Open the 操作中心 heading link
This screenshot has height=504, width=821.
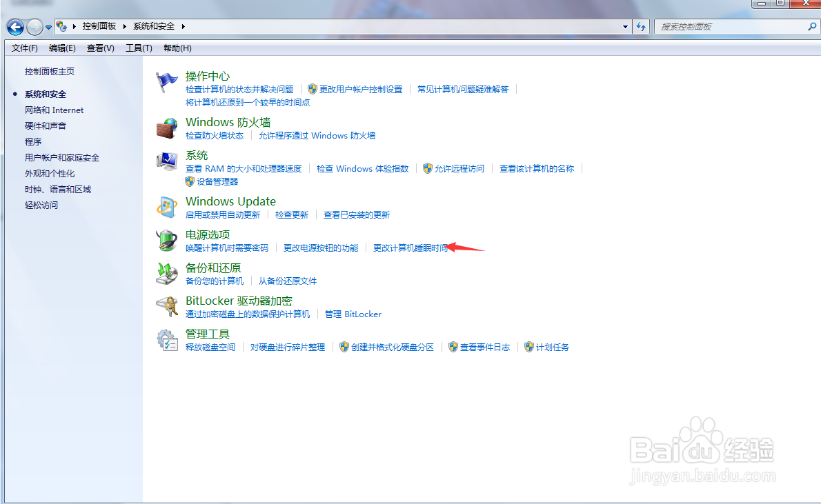[208, 77]
